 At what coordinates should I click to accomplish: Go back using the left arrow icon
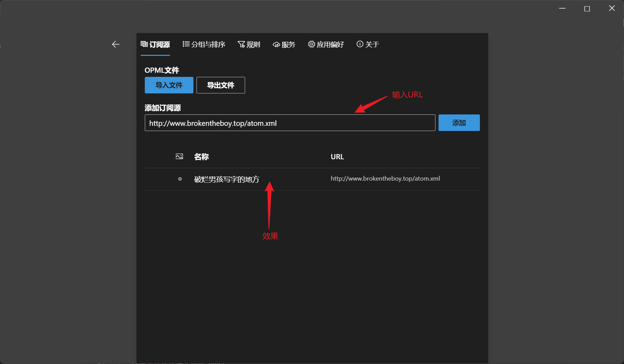click(115, 44)
